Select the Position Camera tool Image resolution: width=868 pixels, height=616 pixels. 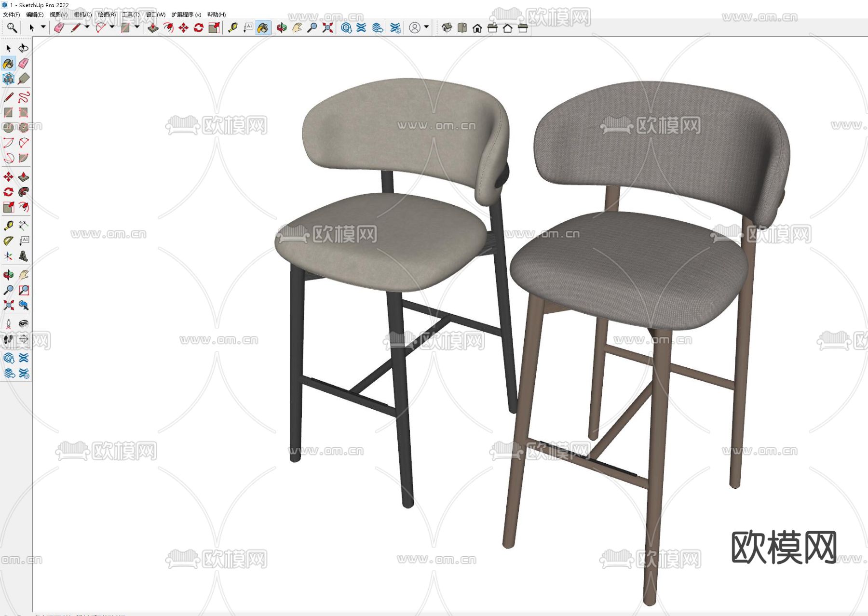point(8,324)
